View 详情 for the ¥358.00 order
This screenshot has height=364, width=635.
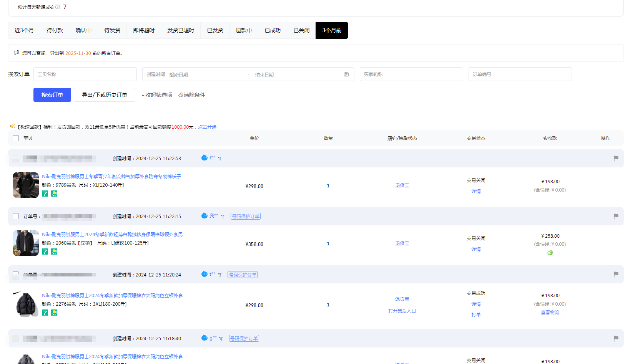pos(476,249)
